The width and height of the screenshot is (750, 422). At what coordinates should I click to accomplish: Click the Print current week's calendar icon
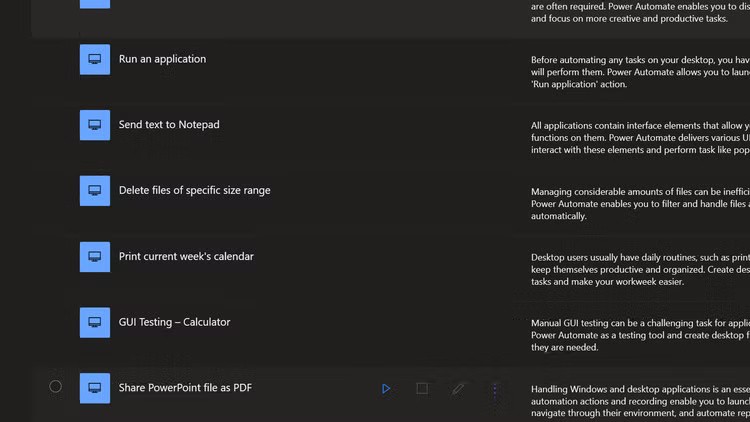click(x=95, y=257)
